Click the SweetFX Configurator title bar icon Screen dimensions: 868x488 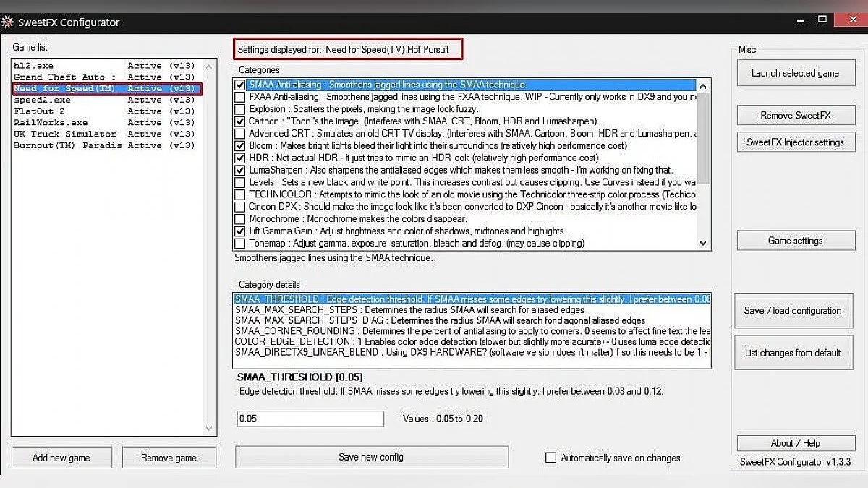(7, 22)
